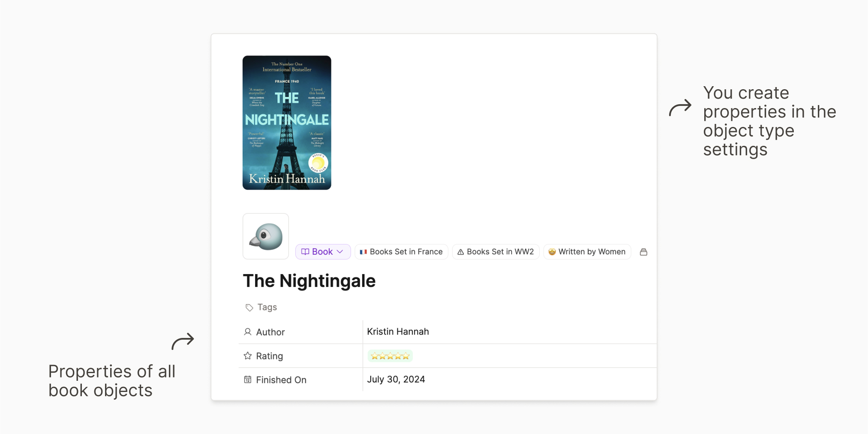Click the warning triangle icon on WW2 chip

click(x=461, y=252)
